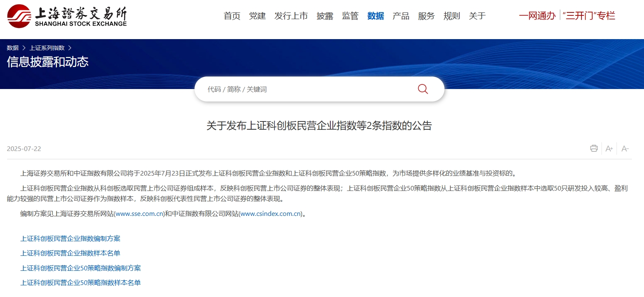Open the 党建 menu item
This screenshot has height=297, width=644.
(257, 16)
